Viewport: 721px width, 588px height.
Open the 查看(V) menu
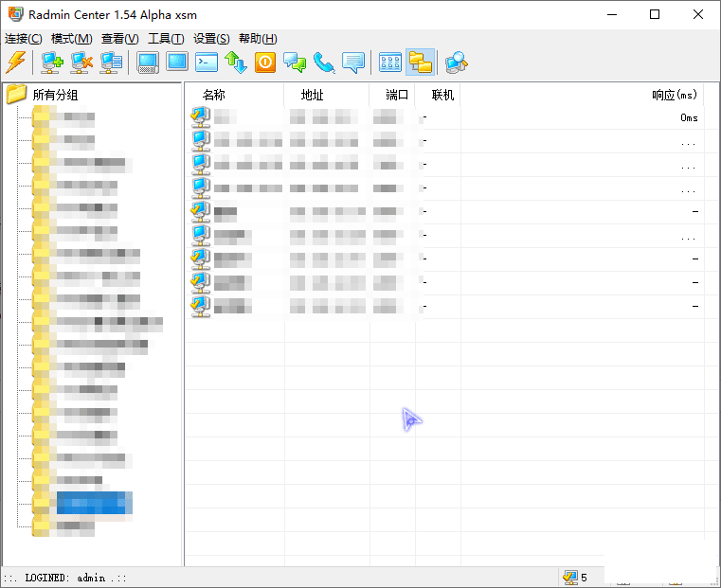120,39
